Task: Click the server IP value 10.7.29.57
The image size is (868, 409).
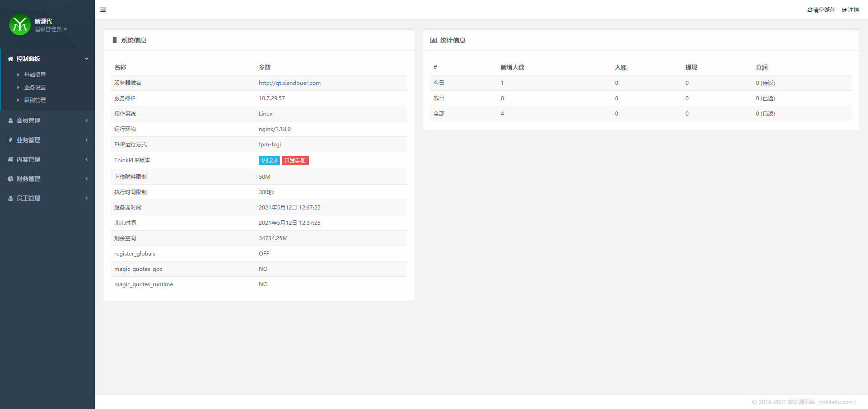Action: point(272,98)
